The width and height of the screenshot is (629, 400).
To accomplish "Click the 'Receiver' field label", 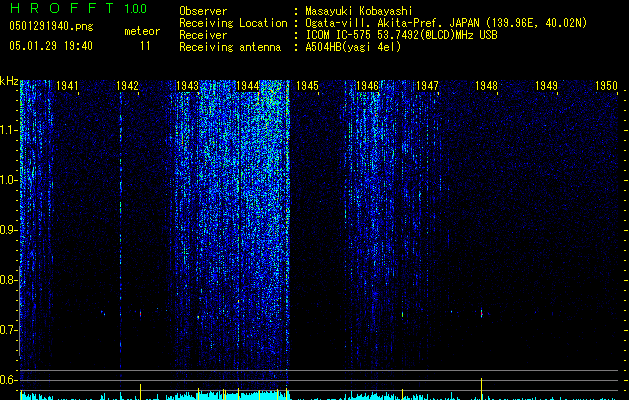I will pos(203,35).
